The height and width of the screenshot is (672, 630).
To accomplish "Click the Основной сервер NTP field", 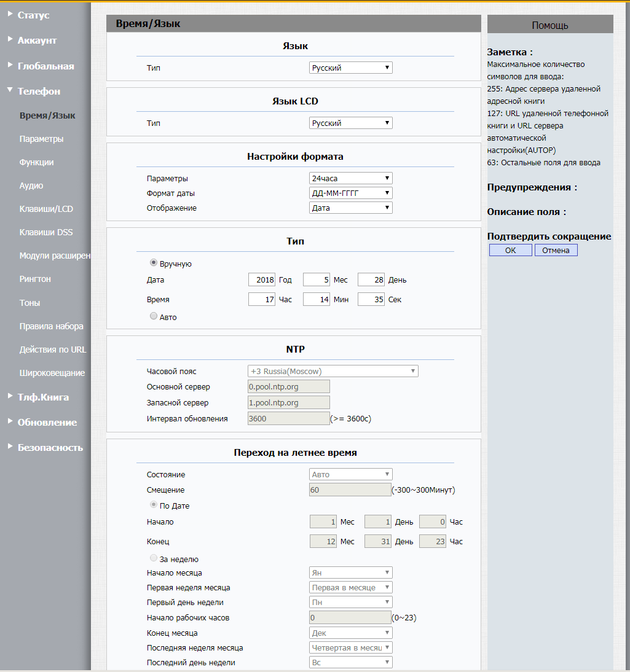I will 289,386.
